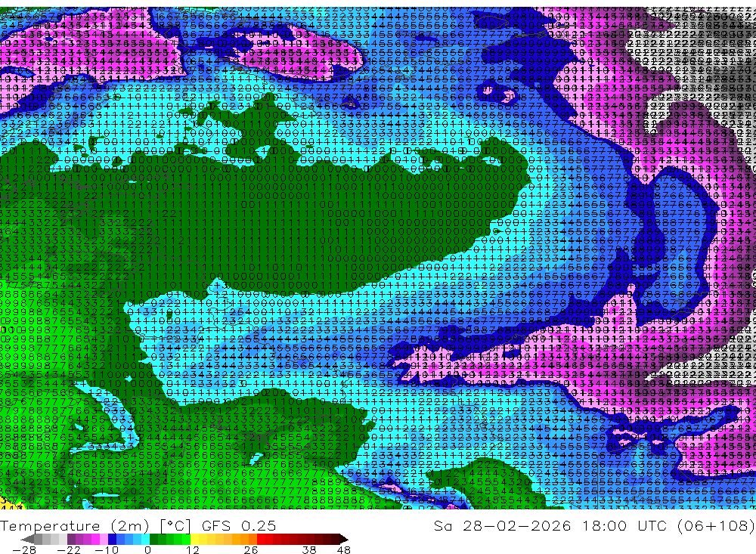Click the 'Sa 28-02-2026' date text
This screenshot has height=554, width=756.
(x=502, y=525)
